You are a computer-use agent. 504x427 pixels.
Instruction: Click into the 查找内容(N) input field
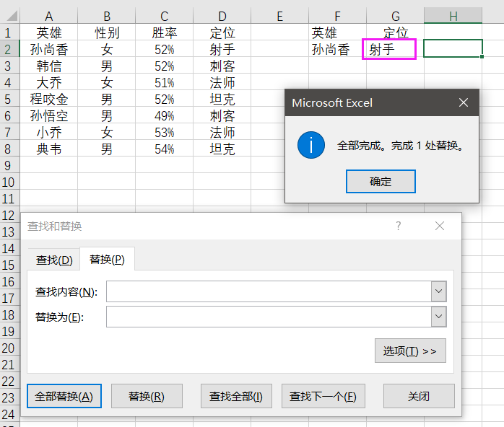[269, 291]
